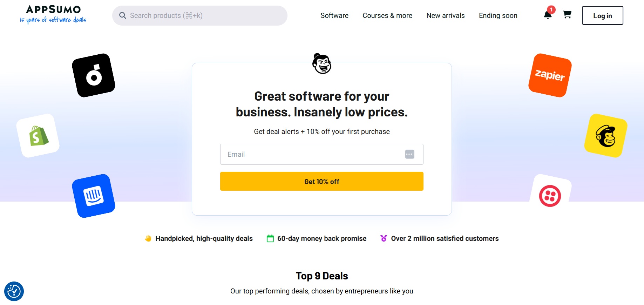Click the black Descript app icon

pos(93,75)
